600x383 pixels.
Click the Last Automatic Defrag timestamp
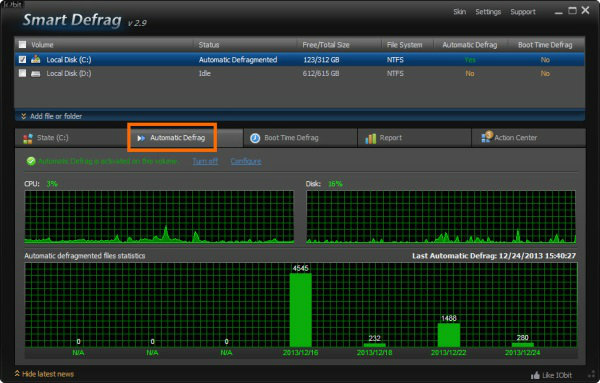tap(494, 256)
